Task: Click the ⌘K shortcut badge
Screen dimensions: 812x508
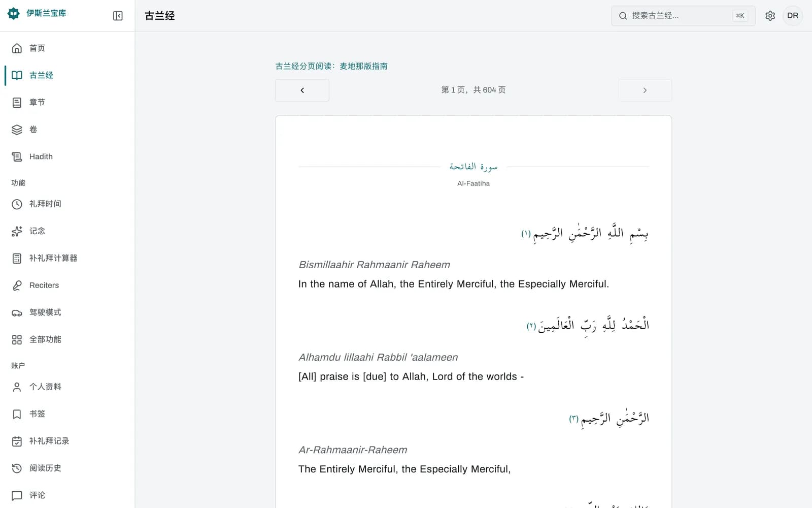Action: click(x=740, y=16)
